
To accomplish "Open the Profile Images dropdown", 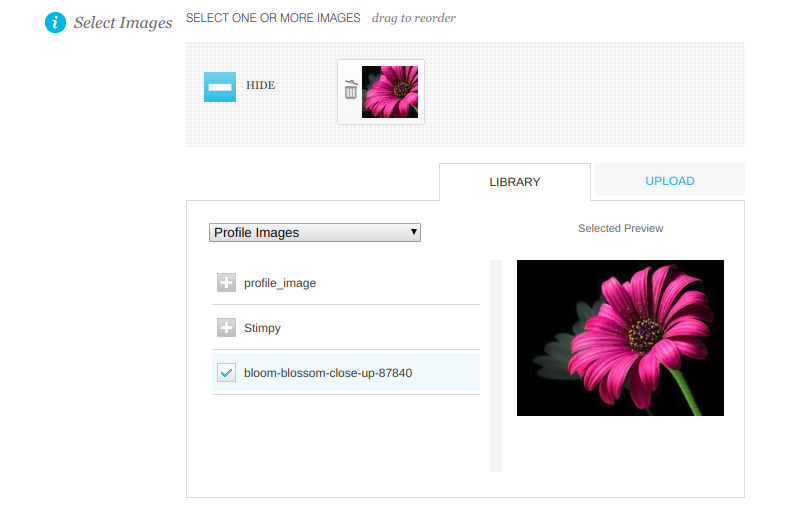I will tap(315, 232).
